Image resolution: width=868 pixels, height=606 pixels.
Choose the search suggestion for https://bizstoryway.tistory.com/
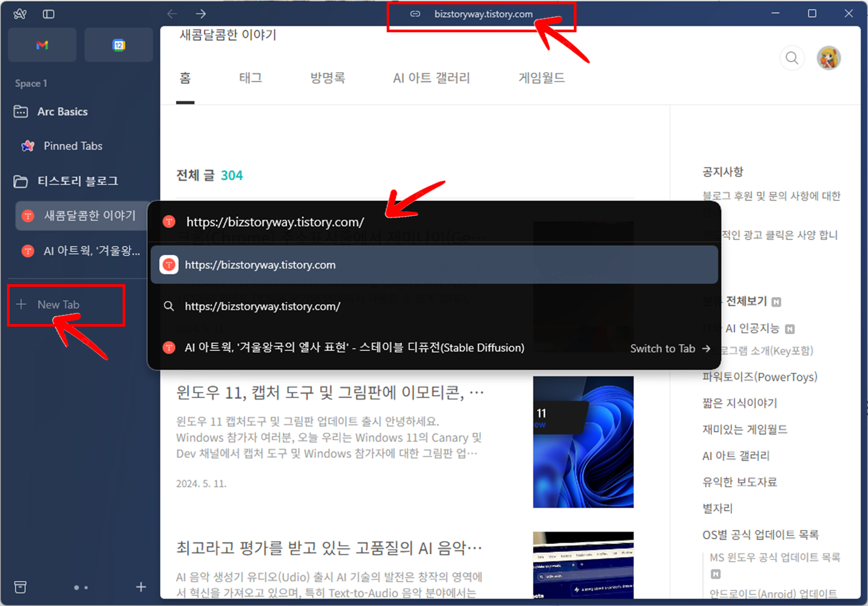(434, 306)
